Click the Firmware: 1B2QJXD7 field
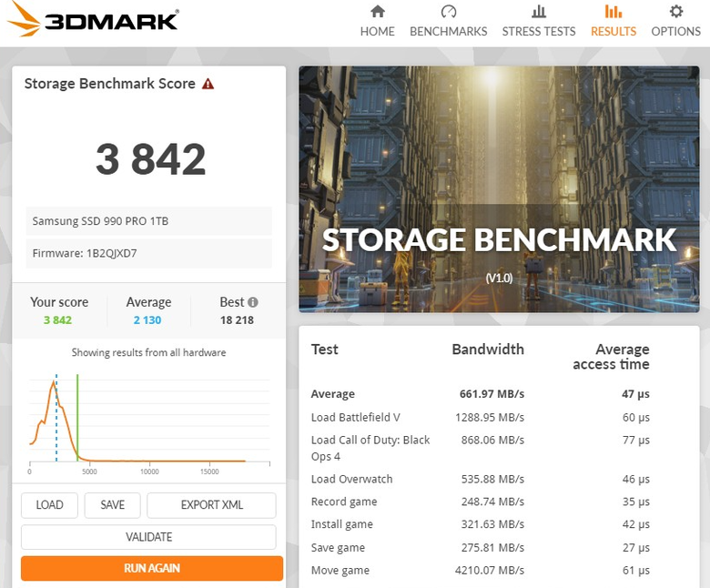The height and width of the screenshot is (588, 710). point(149,253)
